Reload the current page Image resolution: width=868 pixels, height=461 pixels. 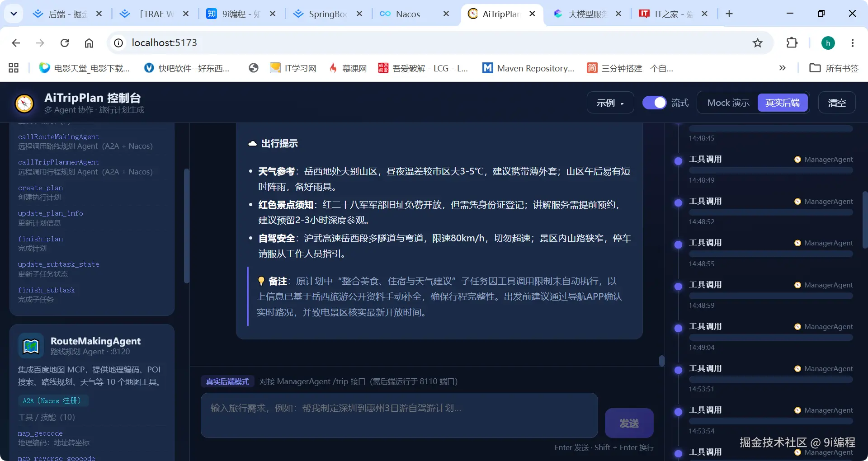tap(65, 43)
